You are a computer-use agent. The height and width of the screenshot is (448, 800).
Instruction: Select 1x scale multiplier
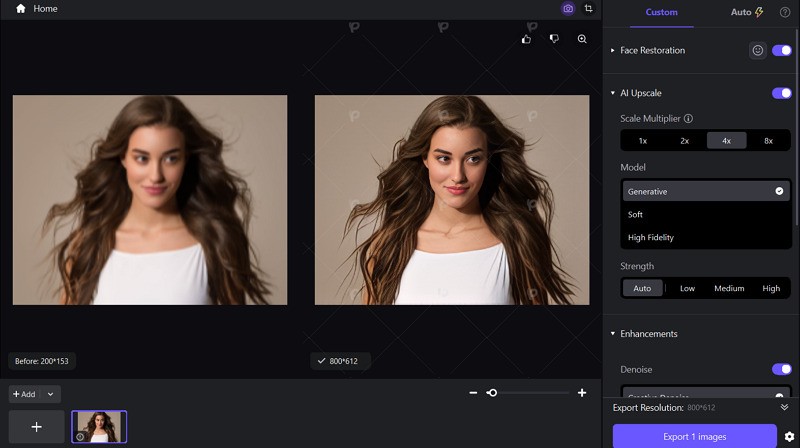pyautogui.click(x=643, y=141)
